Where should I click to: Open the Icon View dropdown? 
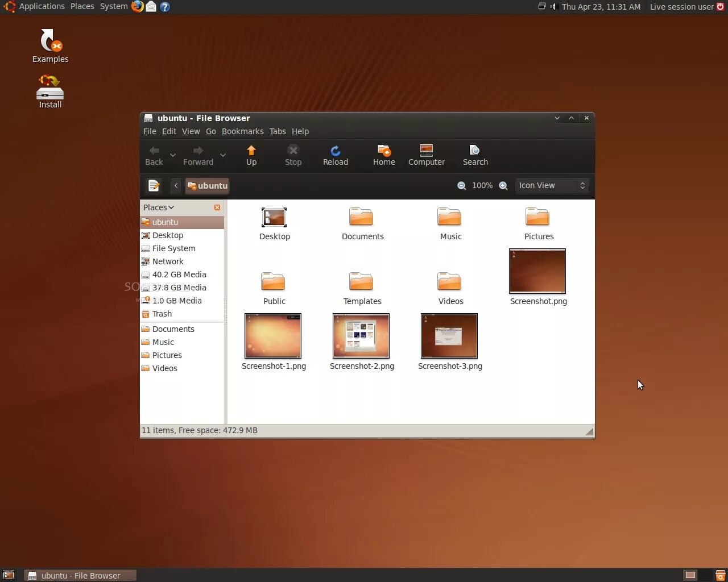552,185
